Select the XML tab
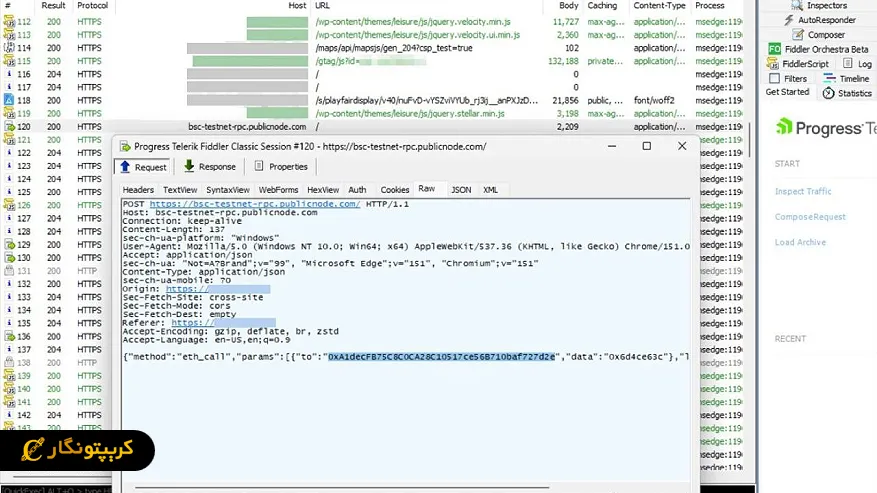Screen dimensions: 877x493 click(x=491, y=190)
